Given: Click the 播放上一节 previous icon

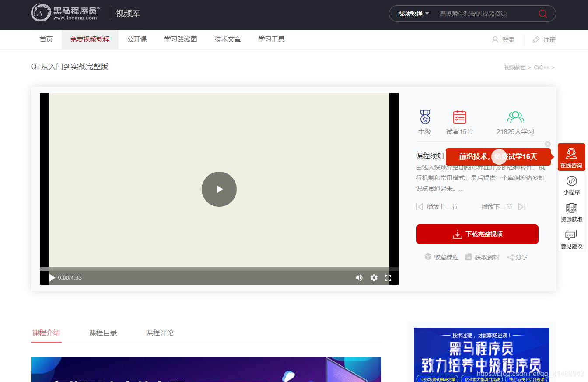Looking at the screenshot, I should click(x=419, y=207).
